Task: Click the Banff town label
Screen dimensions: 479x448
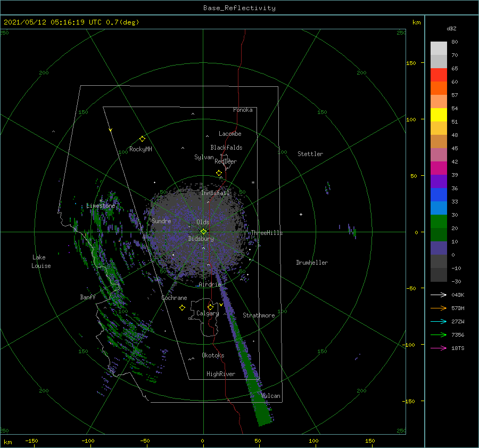Action: (x=88, y=297)
